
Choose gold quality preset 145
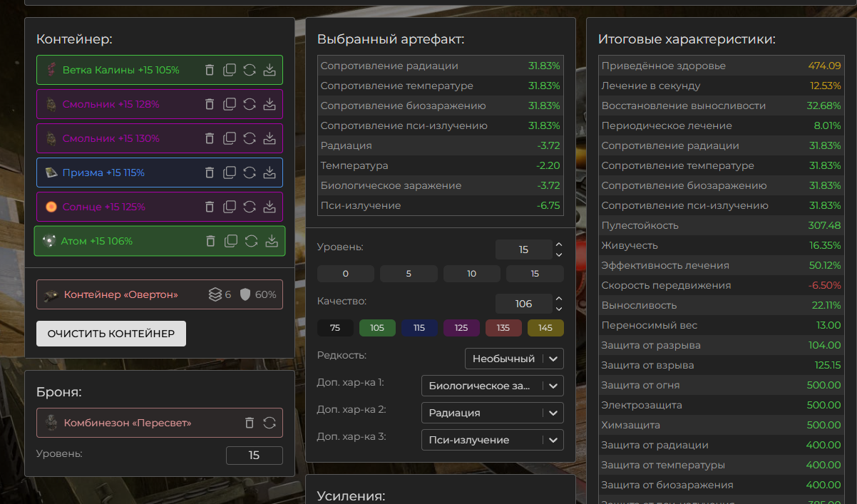click(545, 328)
